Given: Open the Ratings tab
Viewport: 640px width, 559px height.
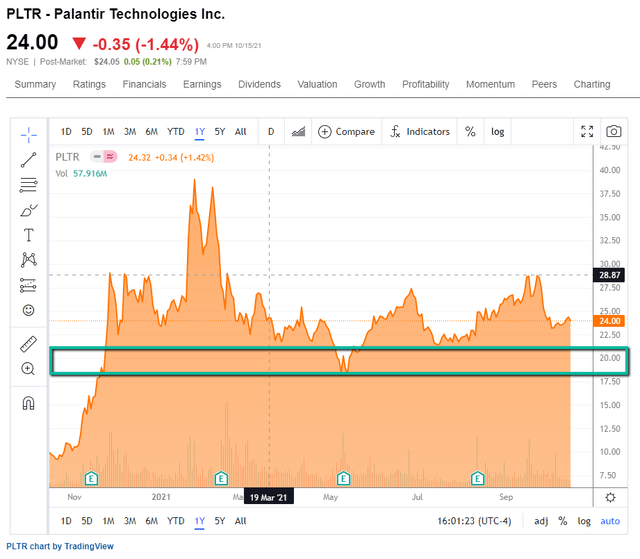Looking at the screenshot, I should click(x=89, y=84).
